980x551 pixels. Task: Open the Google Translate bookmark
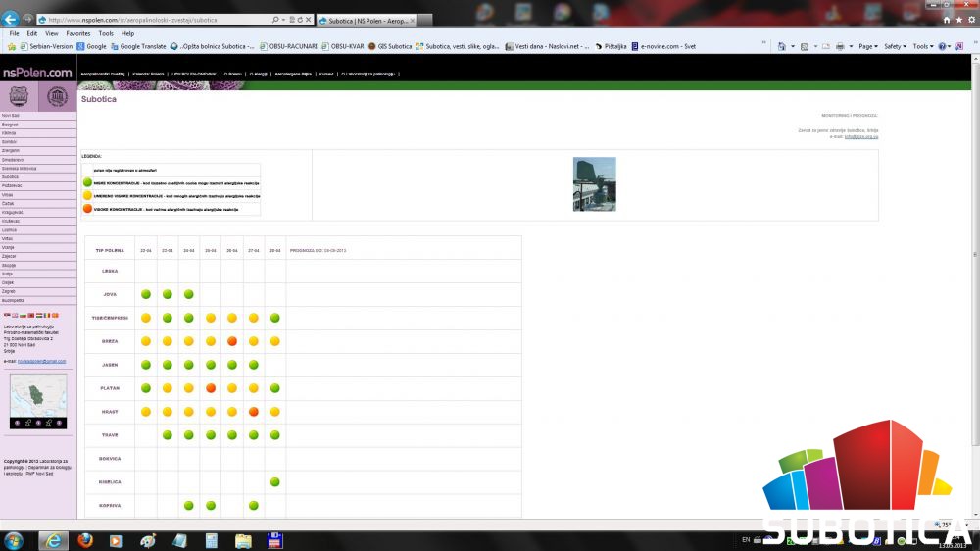(x=138, y=46)
